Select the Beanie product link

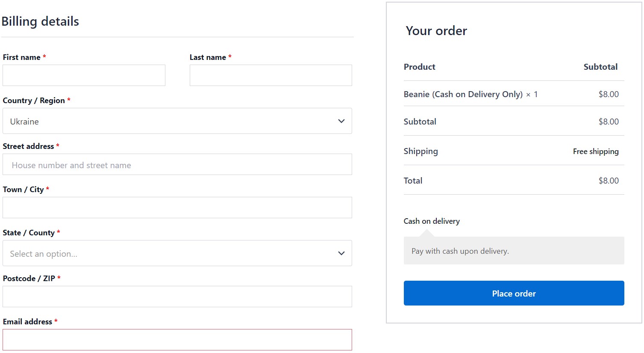click(x=463, y=94)
